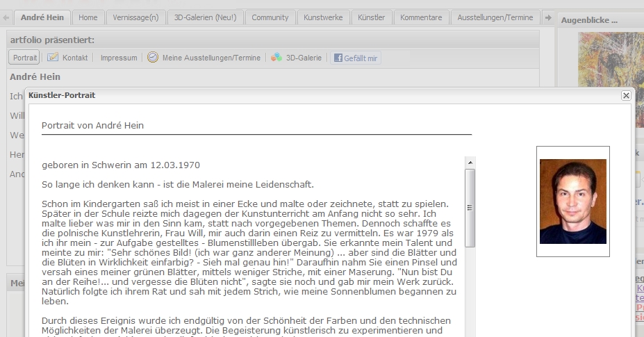Go to the Community tab
This screenshot has height=337, width=644.
tap(270, 17)
